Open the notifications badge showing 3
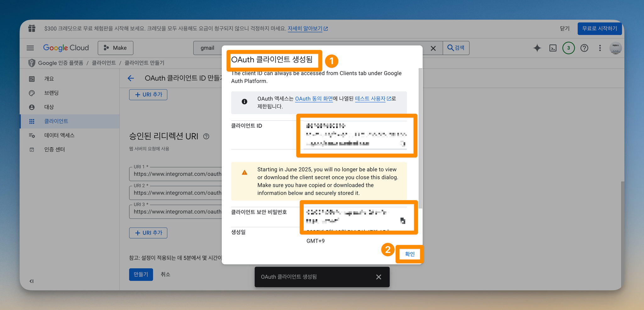 pyautogui.click(x=569, y=48)
